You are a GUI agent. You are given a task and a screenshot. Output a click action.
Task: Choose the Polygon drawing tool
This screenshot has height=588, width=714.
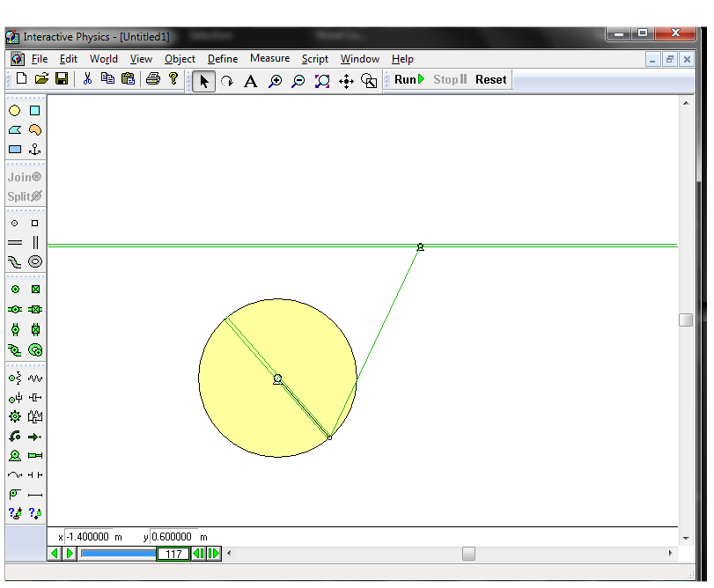(15, 129)
